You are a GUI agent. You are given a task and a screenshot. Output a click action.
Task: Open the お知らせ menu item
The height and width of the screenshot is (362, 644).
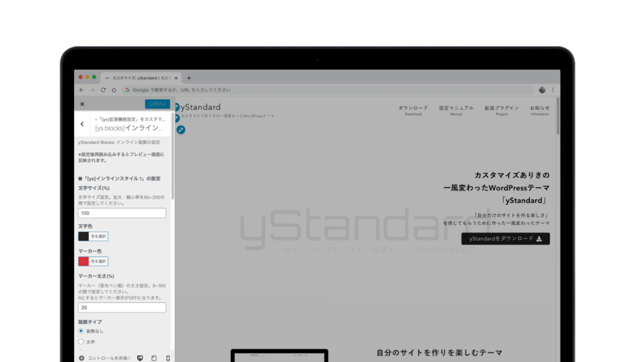pos(540,111)
